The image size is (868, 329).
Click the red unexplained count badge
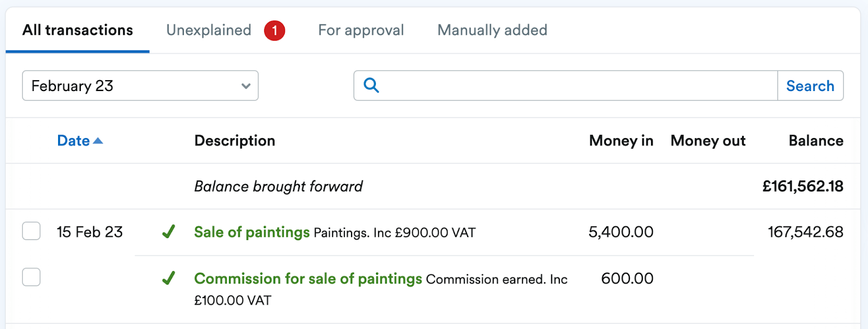(x=275, y=30)
